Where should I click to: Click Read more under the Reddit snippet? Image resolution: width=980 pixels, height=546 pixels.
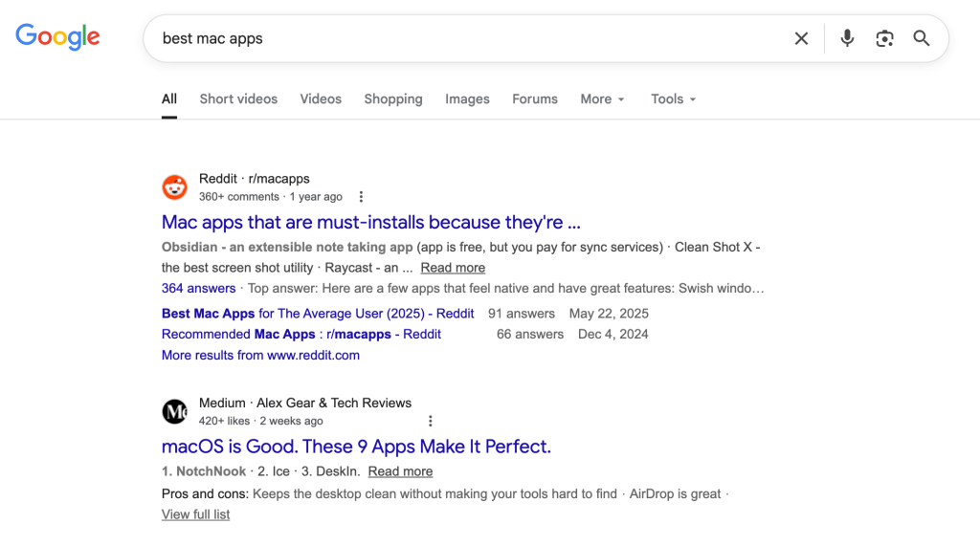coord(453,268)
